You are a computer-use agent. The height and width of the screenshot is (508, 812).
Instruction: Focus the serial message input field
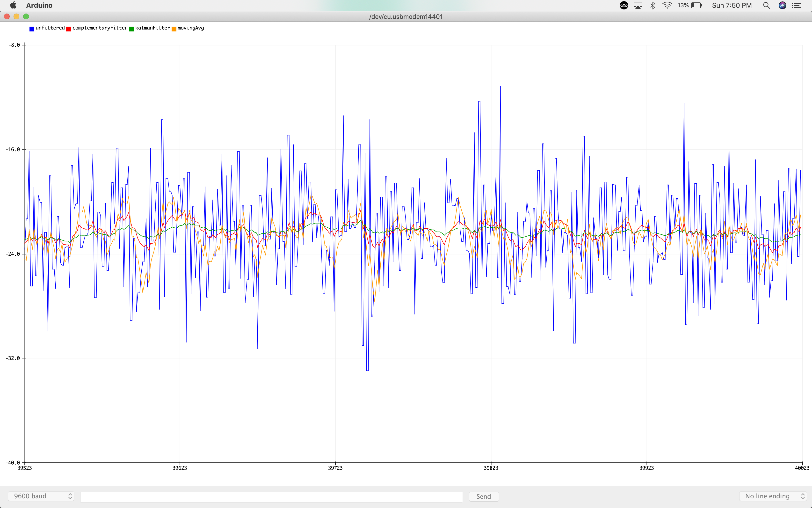click(271, 497)
